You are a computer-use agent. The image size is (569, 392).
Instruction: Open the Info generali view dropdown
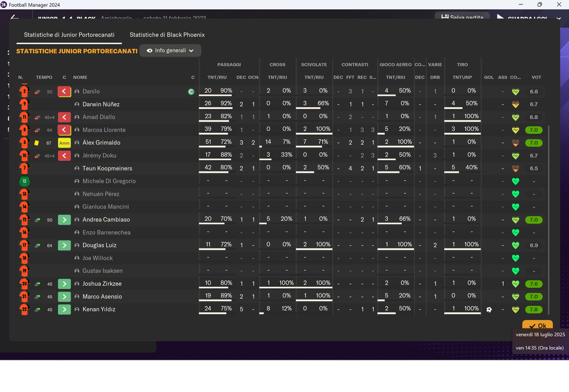[x=170, y=50]
